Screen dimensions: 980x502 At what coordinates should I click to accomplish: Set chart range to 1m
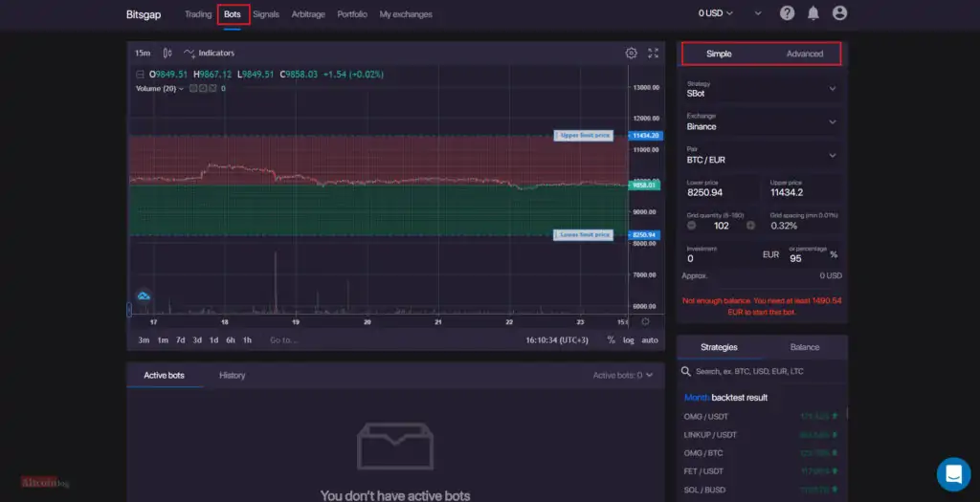click(x=163, y=340)
